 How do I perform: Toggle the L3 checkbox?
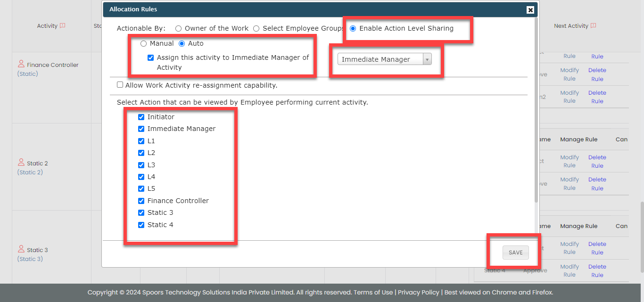(x=141, y=165)
